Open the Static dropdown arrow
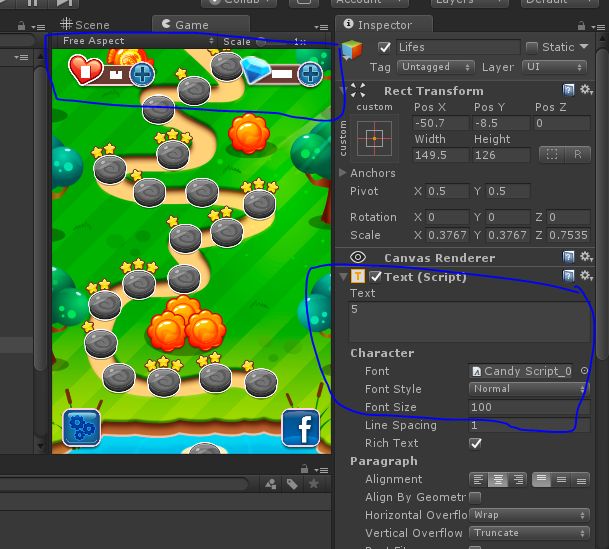 pyautogui.click(x=584, y=47)
